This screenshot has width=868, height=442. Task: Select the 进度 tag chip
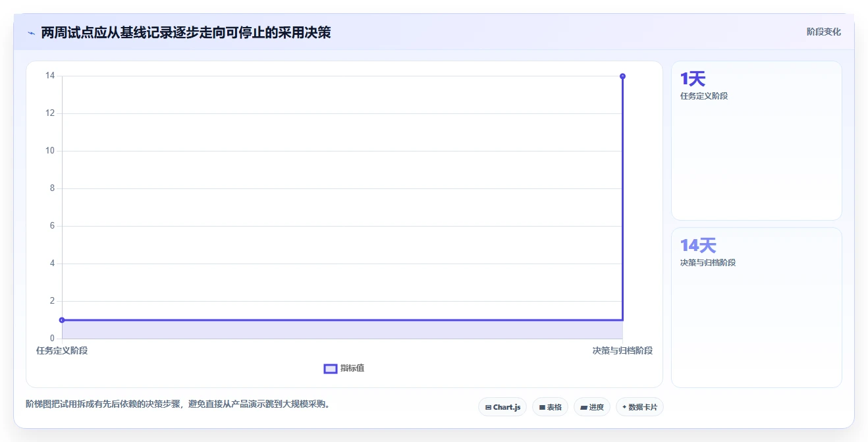pos(592,407)
